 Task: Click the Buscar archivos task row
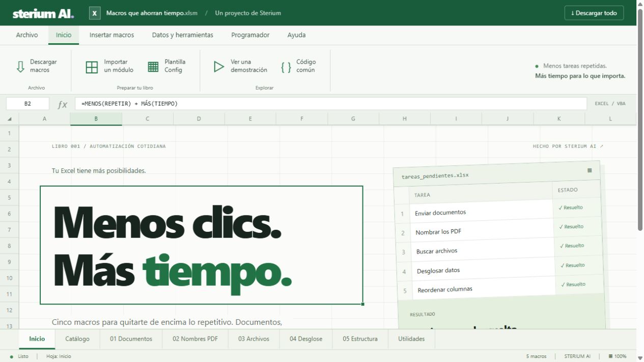click(x=500, y=249)
